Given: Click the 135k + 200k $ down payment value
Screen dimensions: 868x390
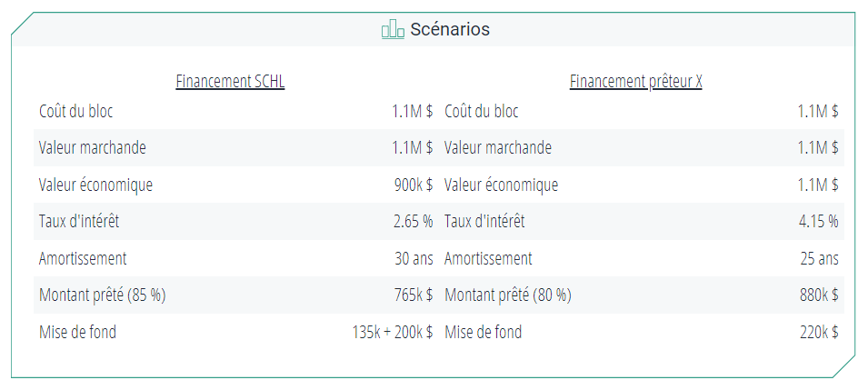Looking at the screenshot, I should pyautogui.click(x=392, y=332).
